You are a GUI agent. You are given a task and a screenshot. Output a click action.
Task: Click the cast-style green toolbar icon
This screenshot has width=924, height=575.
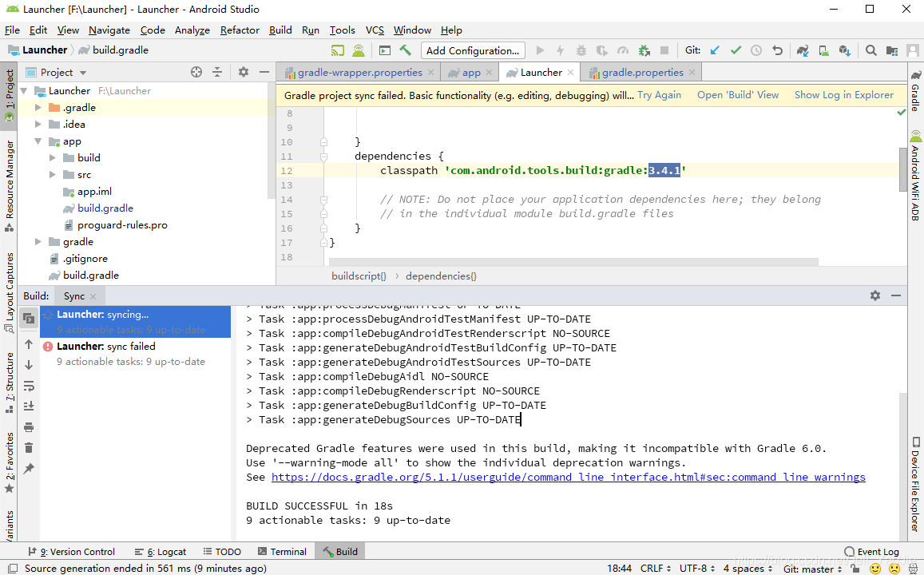[x=338, y=50]
